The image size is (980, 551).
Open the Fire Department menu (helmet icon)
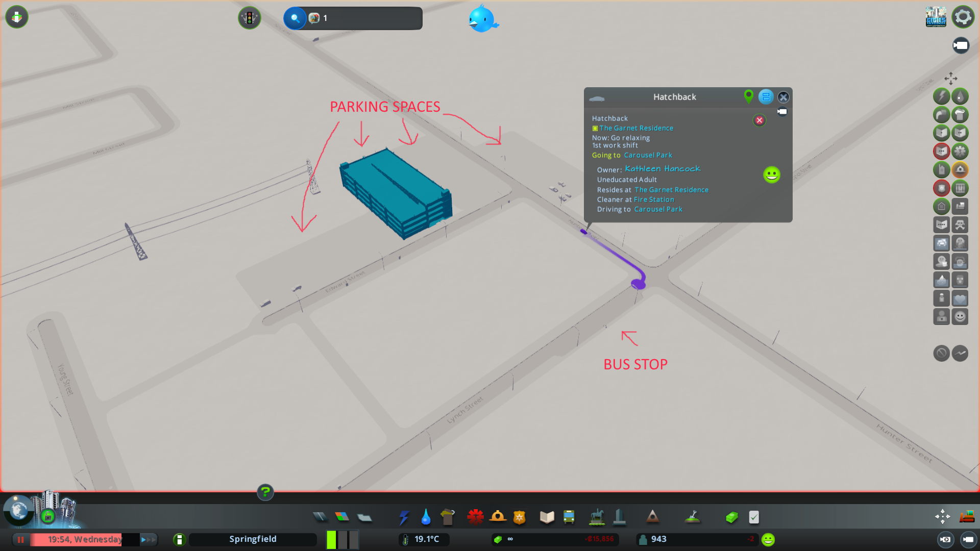[x=499, y=517]
